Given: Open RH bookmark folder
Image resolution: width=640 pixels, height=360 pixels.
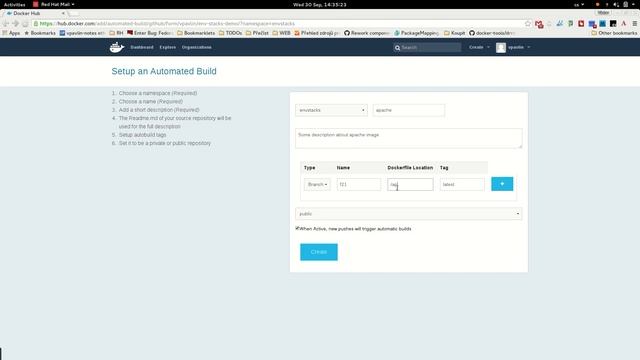Looking at the screenshot, I should (116, 33).
